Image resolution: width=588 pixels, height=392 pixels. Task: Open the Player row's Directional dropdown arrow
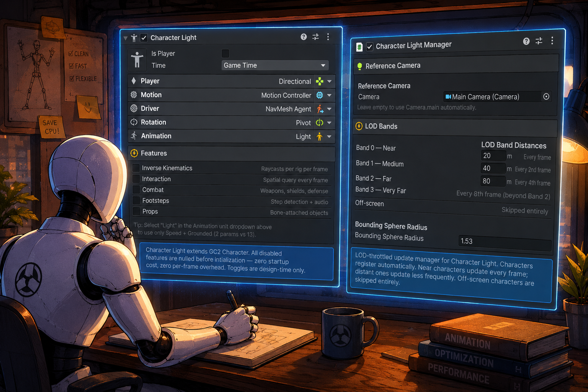point(329,82)
